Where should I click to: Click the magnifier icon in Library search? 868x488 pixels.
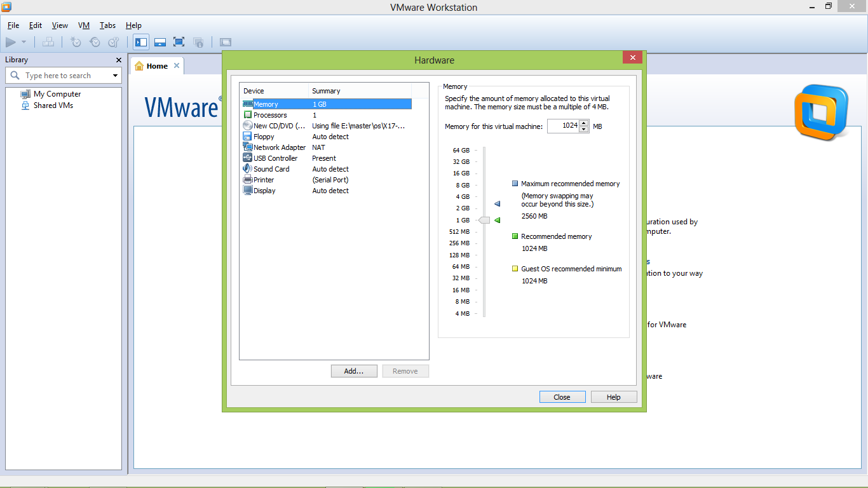pos(15,75)
